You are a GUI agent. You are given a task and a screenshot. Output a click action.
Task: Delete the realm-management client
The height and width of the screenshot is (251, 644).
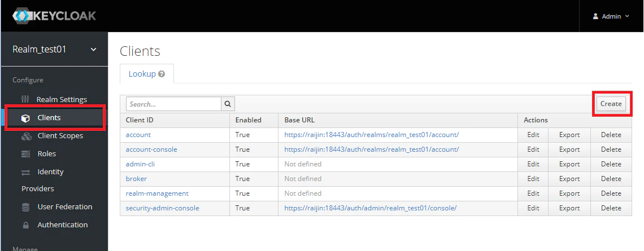point(611,193)
